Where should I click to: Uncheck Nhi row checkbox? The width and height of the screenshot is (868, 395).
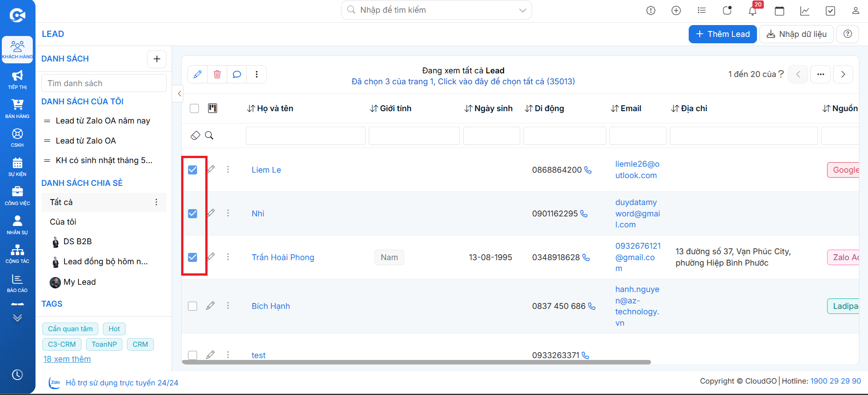[x=193, y=214]
